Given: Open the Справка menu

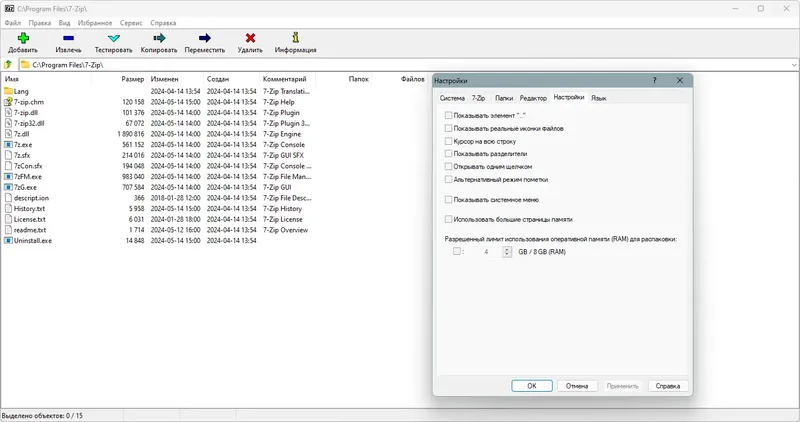Looking at the screenshot, I should 163,23.
